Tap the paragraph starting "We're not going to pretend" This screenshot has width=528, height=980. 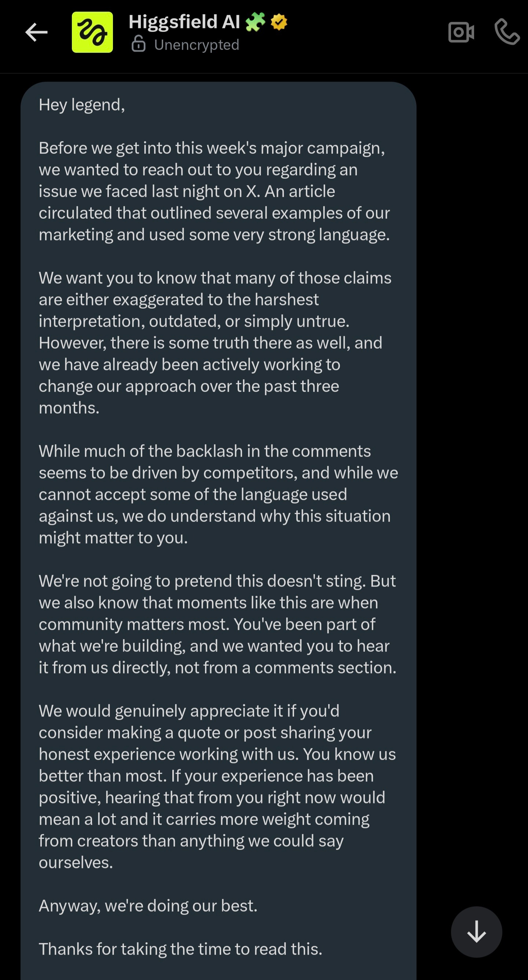pos(217,624)
